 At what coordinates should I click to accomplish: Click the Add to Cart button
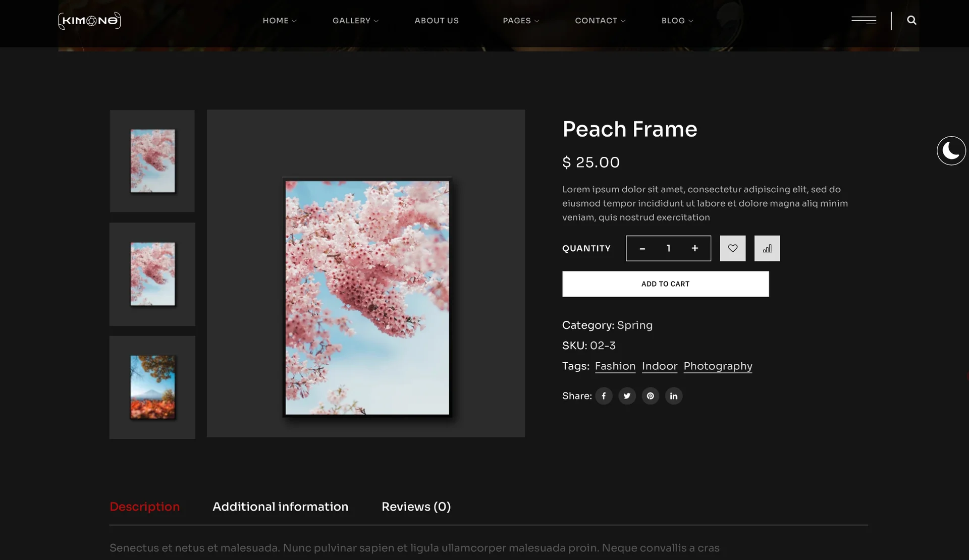click(665, 284)
